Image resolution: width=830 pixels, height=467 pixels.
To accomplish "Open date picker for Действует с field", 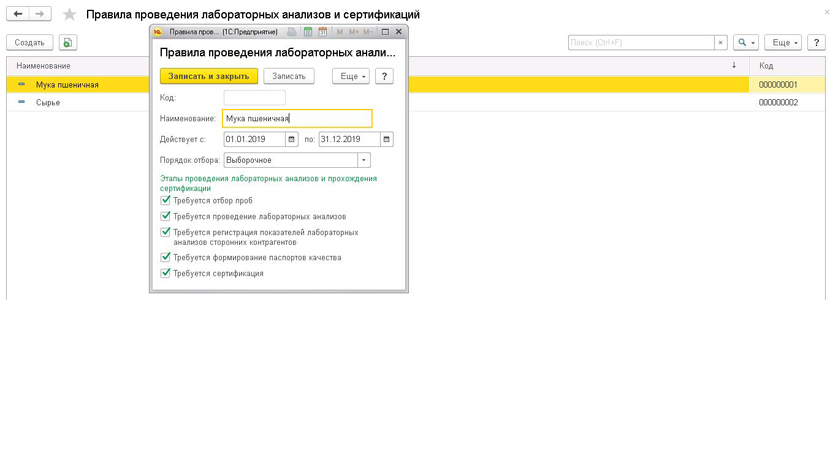I will click(x=292, y=139).
